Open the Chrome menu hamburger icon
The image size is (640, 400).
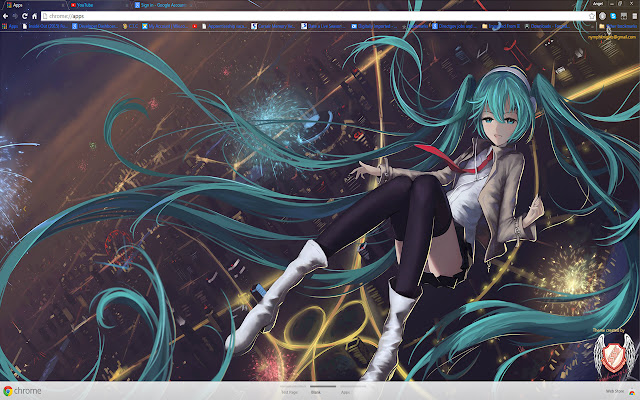tap(635, 16)
